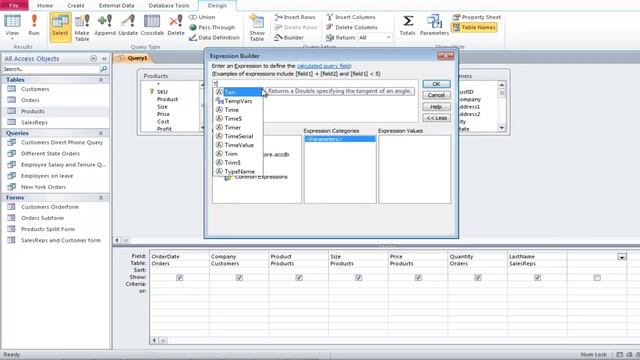Choose Update query type
This screenshot has height=360, width=640.
click(128, 25)
